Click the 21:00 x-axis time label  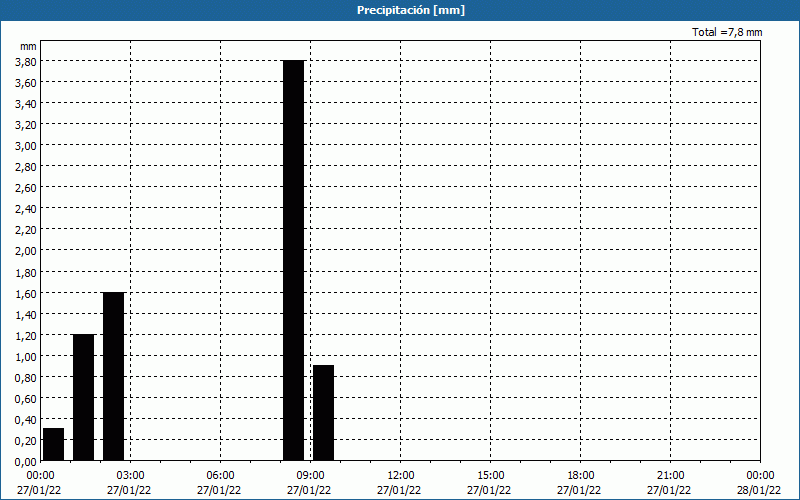click(x=670, y=476)
